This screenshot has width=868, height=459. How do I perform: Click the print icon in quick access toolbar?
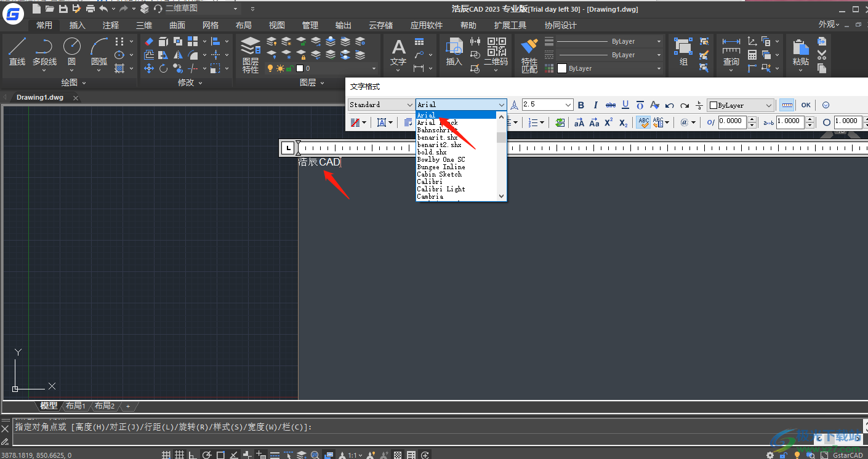pos(90,9)
